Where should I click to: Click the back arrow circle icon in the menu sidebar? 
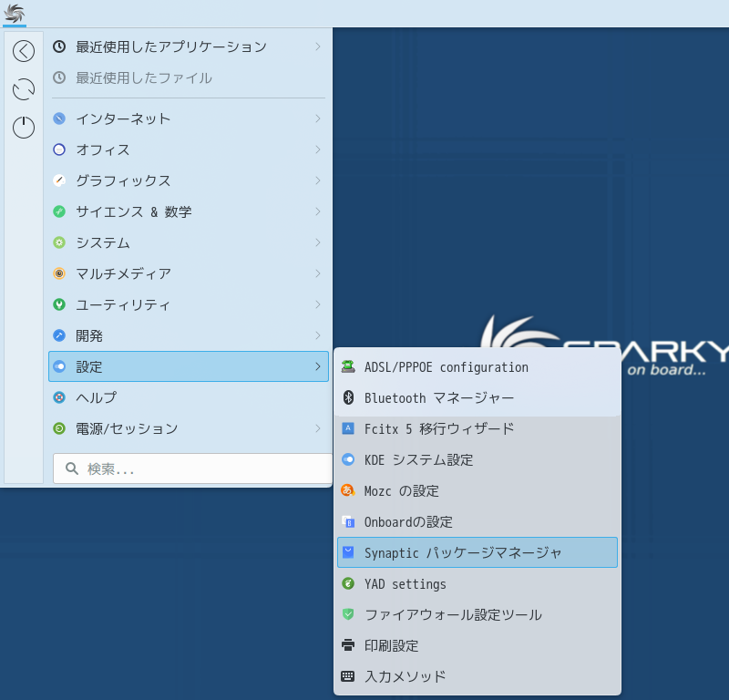(x=24, y=51)
